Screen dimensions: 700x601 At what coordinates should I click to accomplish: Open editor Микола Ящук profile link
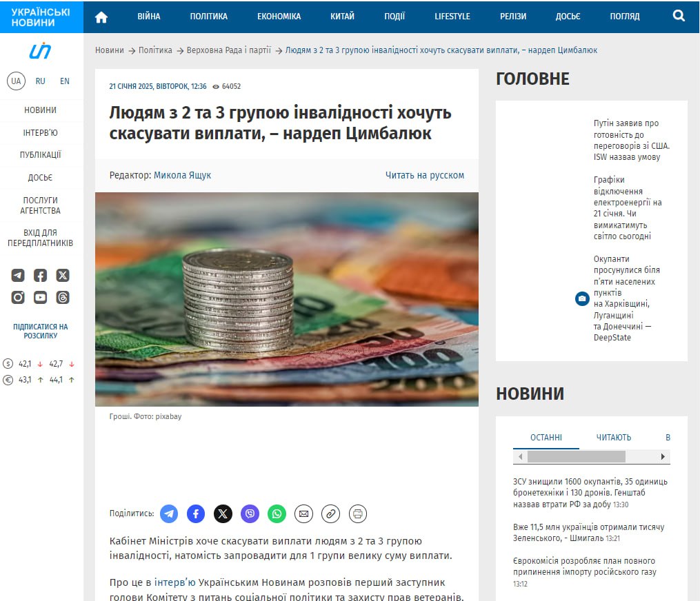tap(182, 175)
